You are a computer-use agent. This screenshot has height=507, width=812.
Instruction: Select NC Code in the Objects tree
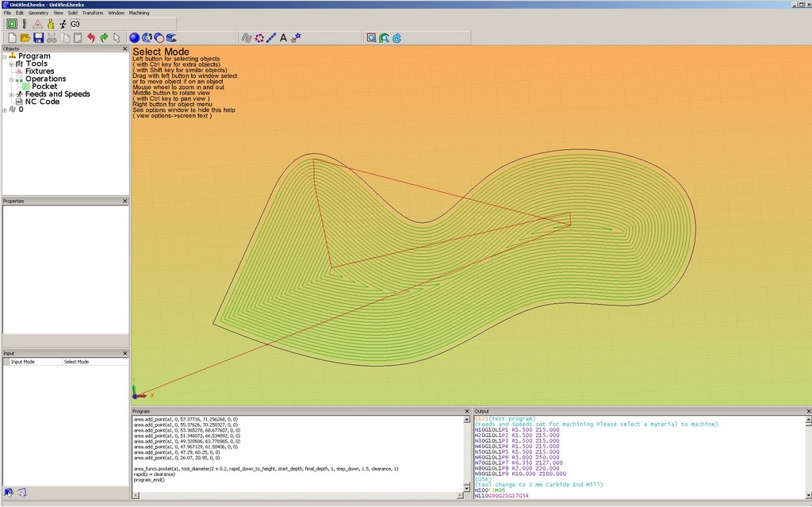42,102
